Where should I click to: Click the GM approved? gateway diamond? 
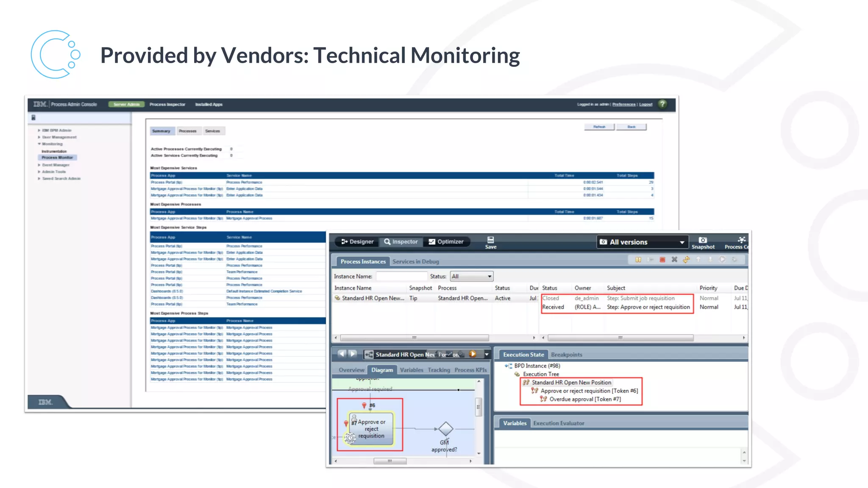tap(445, 429)
